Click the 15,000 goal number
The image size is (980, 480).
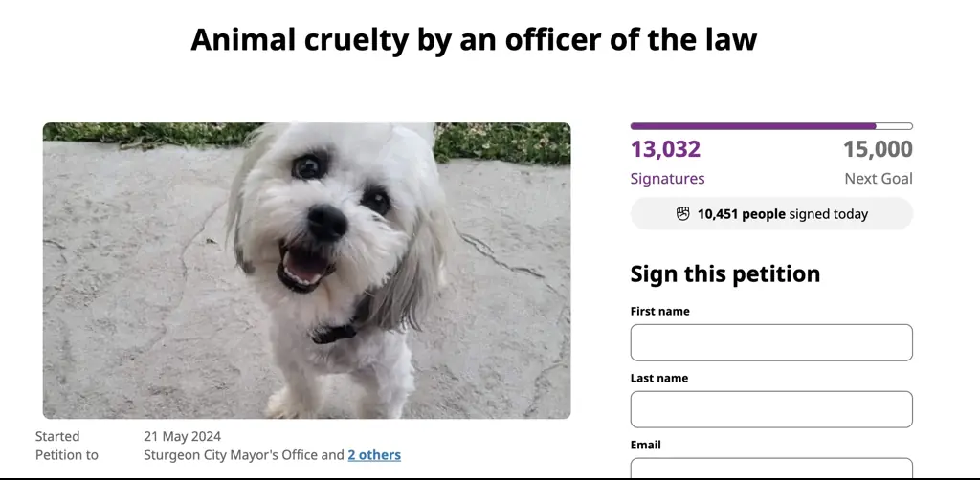pos(878,149)
